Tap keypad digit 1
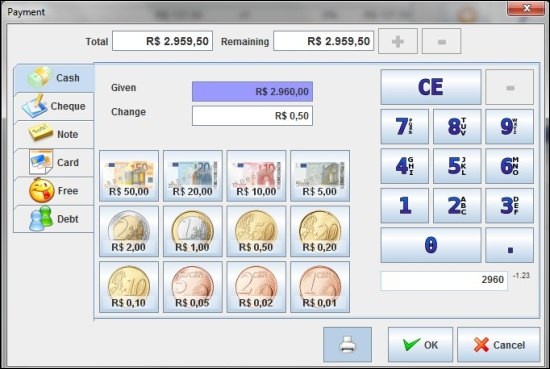550x369 pixels. pos(404,206)
